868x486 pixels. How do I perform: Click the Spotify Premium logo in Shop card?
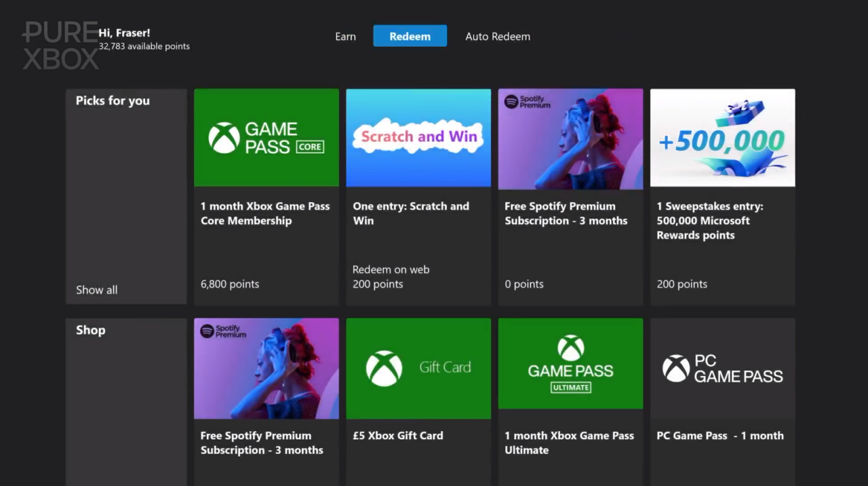(224, 331)
